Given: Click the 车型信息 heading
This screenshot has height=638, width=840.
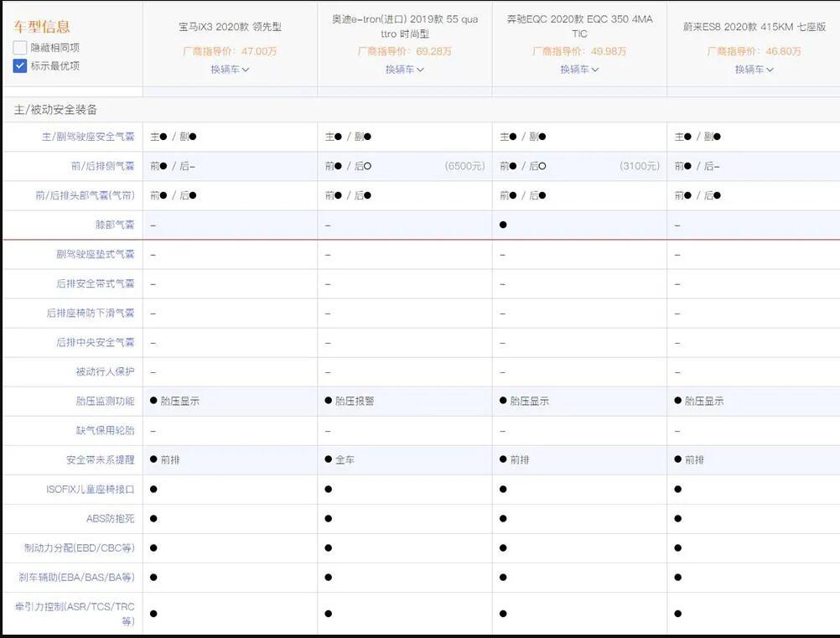Looking at the screenshot, I should tap(42, 27).
